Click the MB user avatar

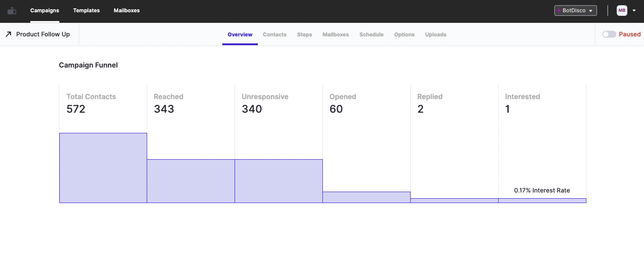pos(622,11)
